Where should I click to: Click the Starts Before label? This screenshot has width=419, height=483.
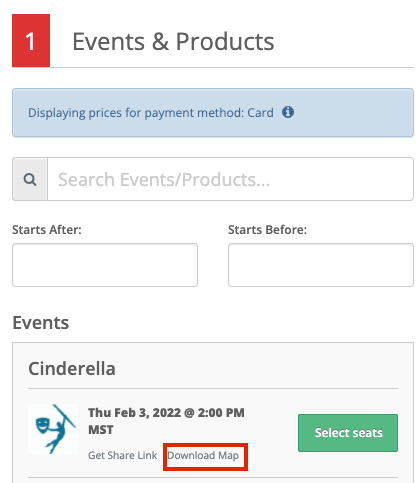[267, 230]
